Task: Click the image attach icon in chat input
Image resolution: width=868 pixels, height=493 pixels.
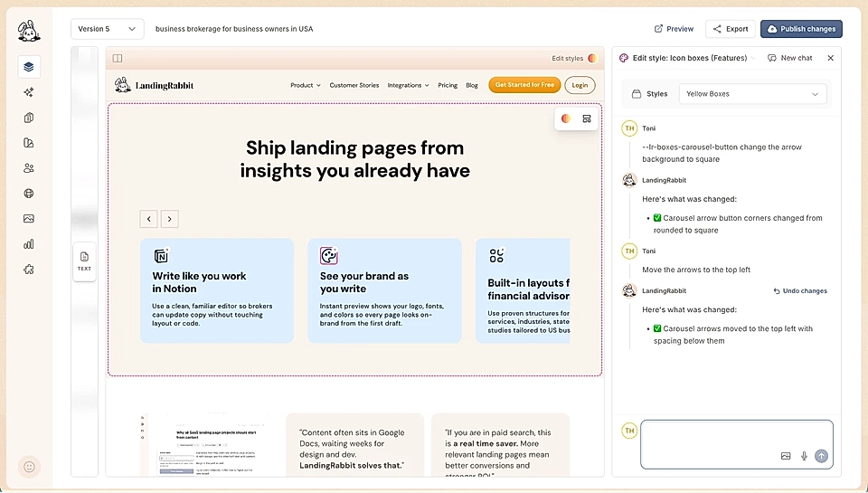Action: [786, 456]
